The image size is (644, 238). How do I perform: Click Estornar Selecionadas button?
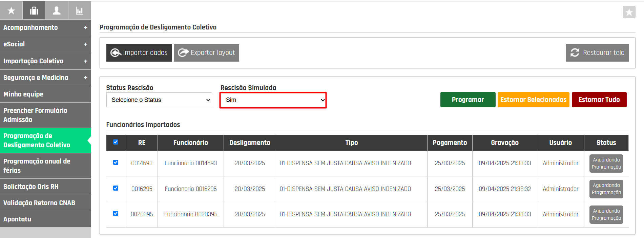click(x=533, y=100)
